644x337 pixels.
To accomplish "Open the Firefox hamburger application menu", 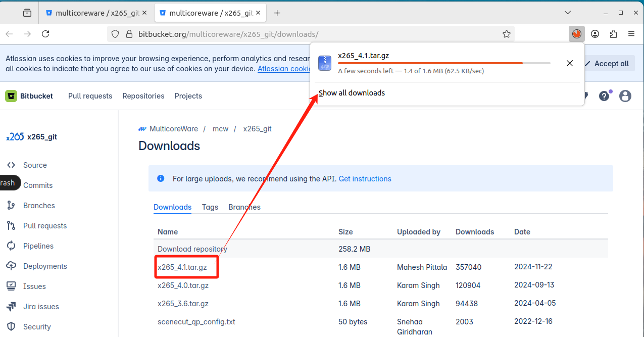I will (x=631, y=34).
